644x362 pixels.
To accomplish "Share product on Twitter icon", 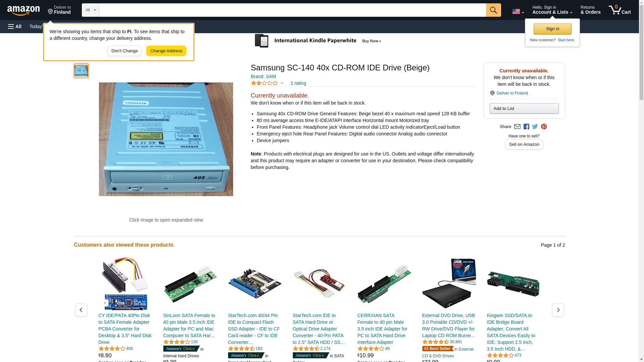I will [535, 127].
